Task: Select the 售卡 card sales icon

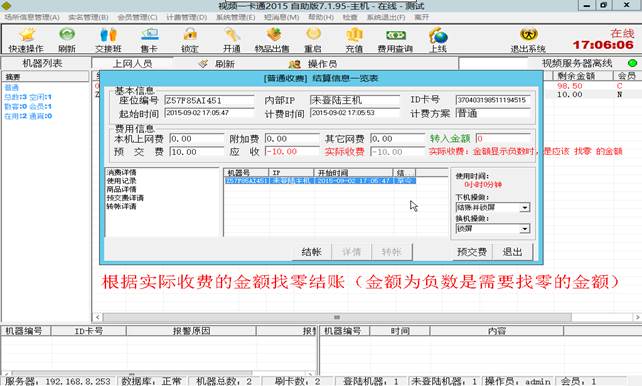Action: click(x=149, y=40)
